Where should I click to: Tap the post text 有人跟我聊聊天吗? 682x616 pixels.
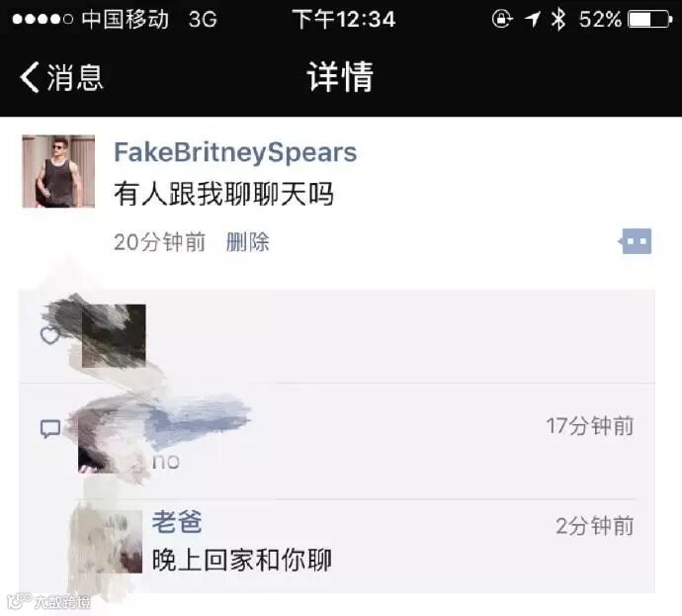pyautogui.click(x=224, y=194)
